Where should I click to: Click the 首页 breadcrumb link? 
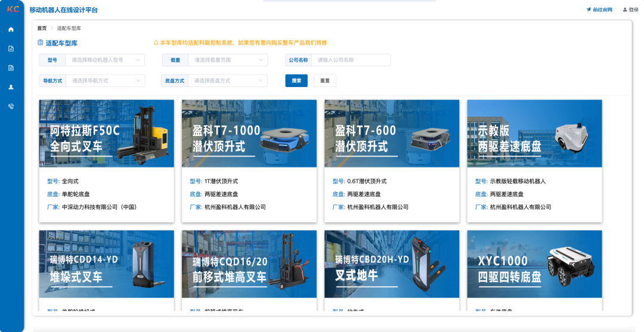[42, 28]
